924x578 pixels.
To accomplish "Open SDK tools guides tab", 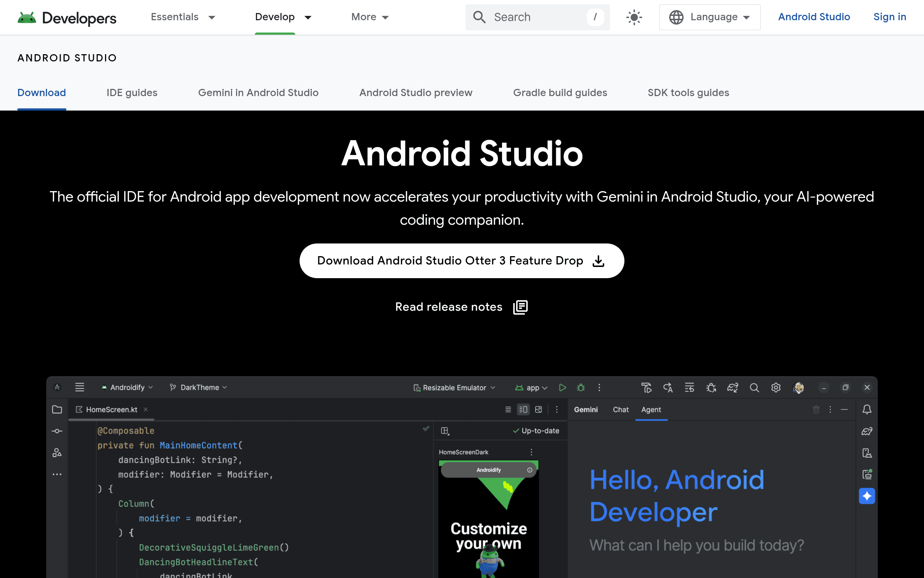I will (688, 92).
